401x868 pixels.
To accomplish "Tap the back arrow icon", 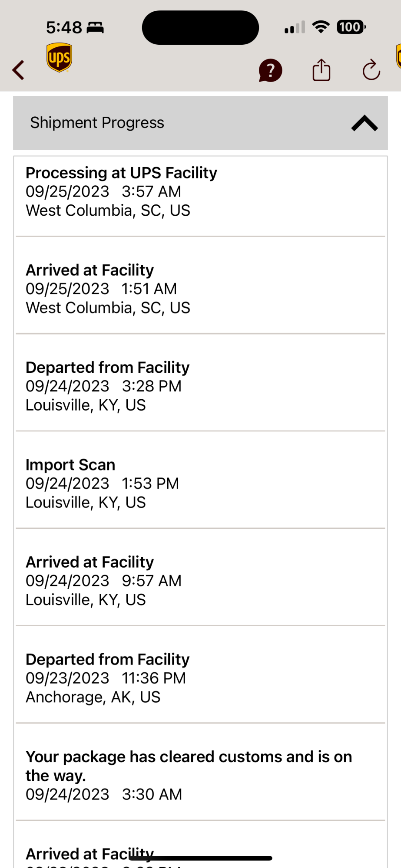I will (18, 70).
